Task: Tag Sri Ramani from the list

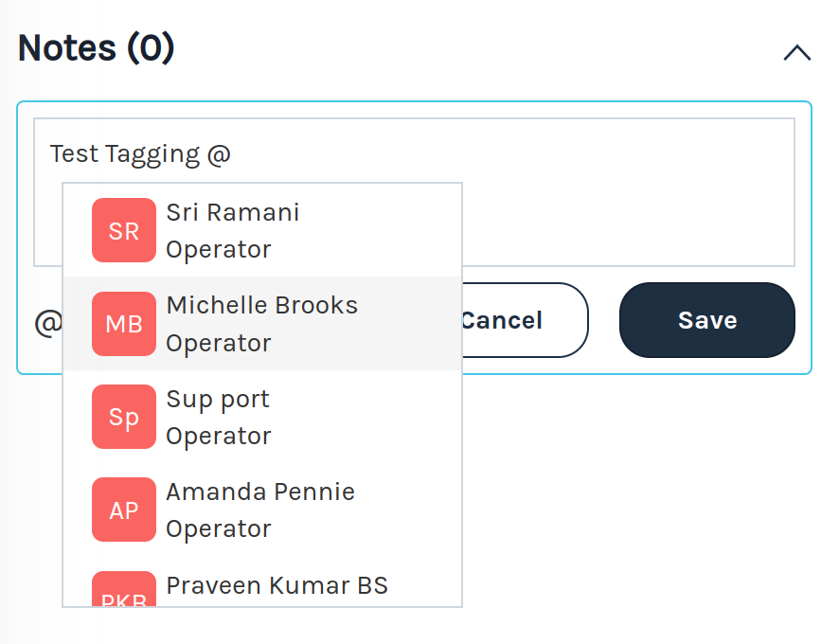Action: click(x=233, y=212)
